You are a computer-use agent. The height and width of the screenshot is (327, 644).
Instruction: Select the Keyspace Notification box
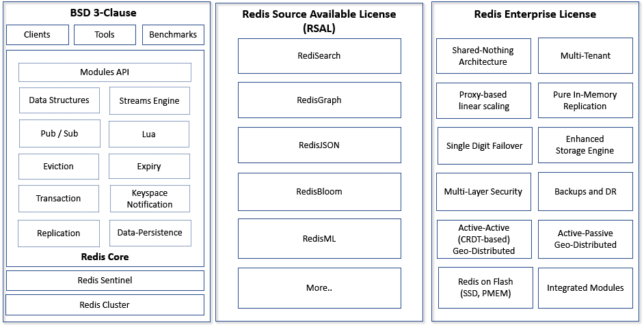pyautogui.click(x=150, y=199)
